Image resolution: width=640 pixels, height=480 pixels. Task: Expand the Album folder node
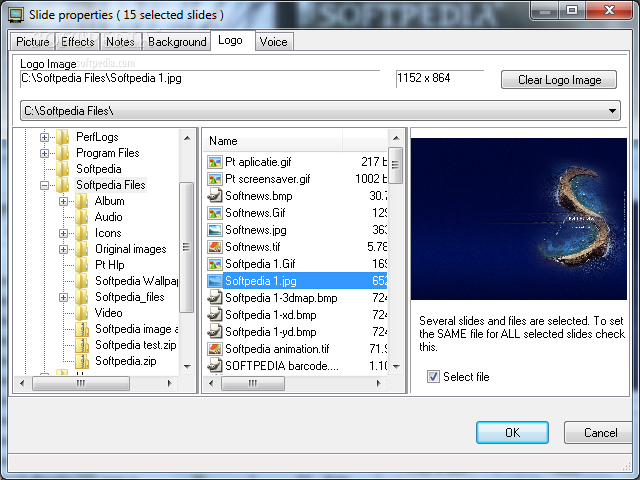coord(63,202)
